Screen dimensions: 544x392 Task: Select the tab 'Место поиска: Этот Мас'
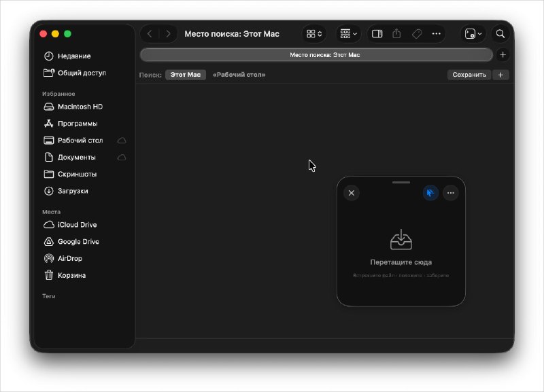(x=316, y=55)
